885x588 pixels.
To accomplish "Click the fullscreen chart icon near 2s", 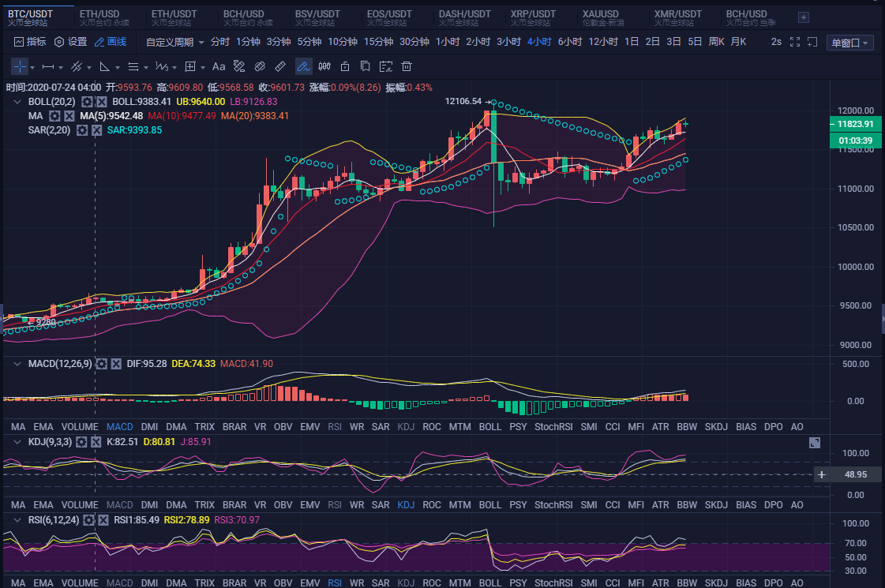I will tap(795, 43).
